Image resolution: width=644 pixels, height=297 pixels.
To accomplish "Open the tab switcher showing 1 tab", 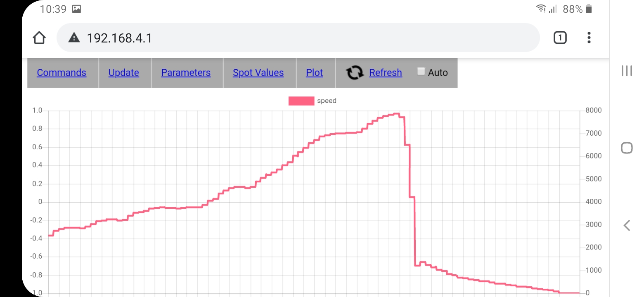I will (x=560, y=38).
